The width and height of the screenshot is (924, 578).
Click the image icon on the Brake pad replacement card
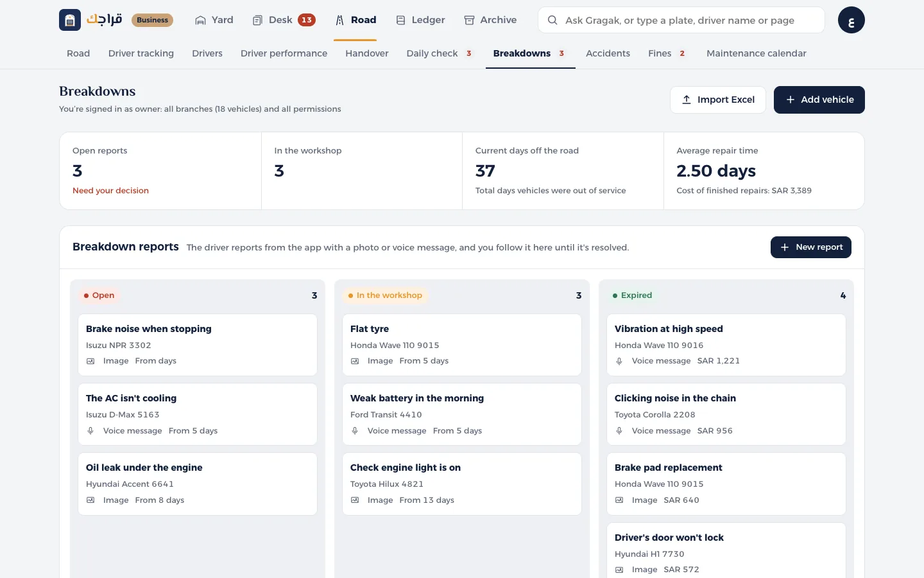619,500
